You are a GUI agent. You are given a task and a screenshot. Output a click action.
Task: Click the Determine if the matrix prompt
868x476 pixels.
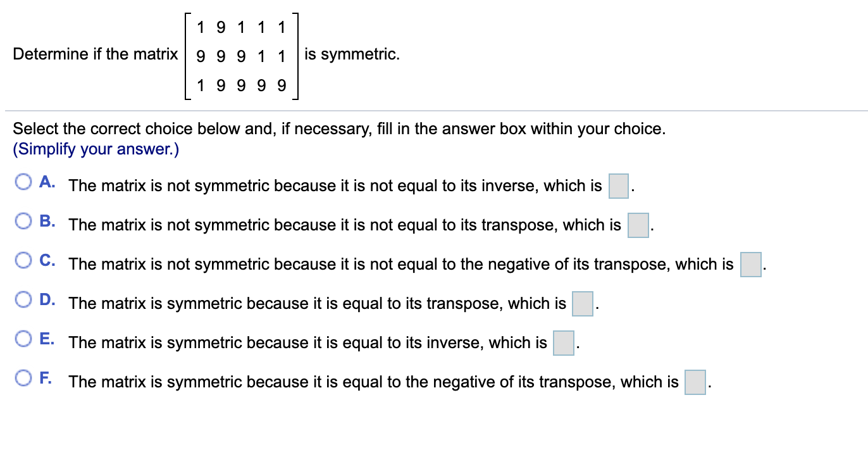pos(95,54)
